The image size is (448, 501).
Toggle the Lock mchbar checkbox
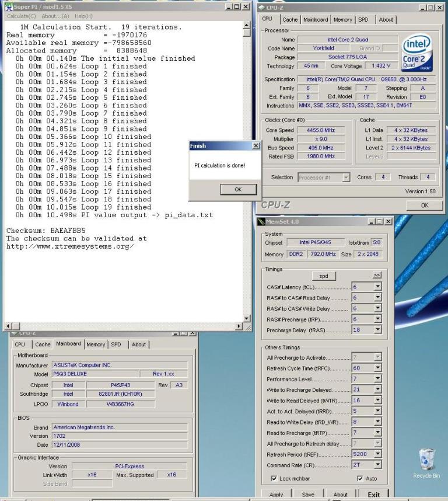(274, 478)
